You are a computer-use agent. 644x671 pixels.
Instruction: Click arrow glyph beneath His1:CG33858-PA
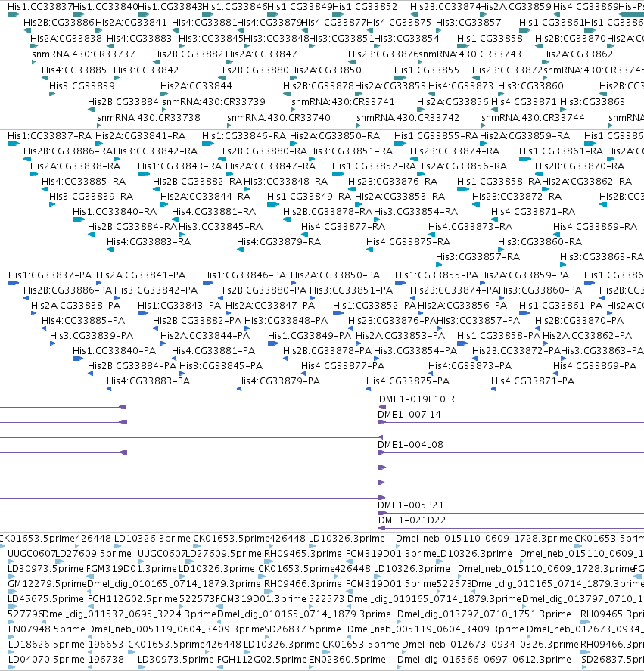pos(462,343)
